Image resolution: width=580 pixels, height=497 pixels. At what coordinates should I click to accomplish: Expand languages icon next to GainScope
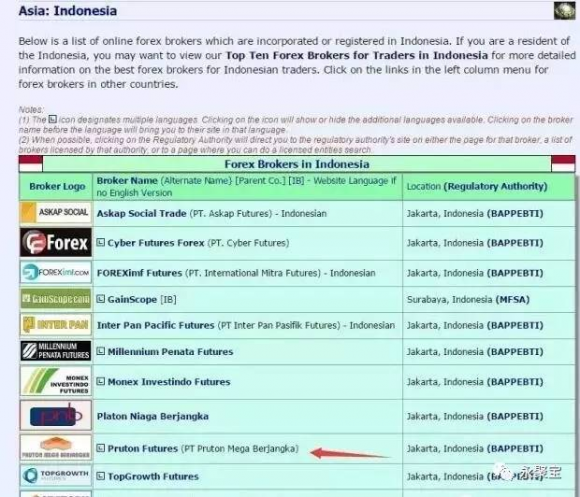101,299
